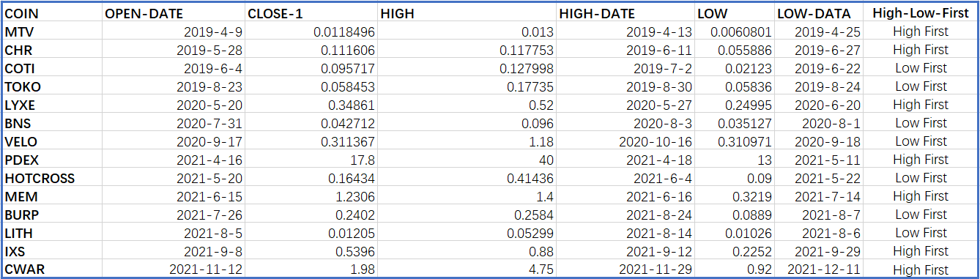980x279 pixels.
Task: Select the BNS coin cell
Action: (52, 123)
